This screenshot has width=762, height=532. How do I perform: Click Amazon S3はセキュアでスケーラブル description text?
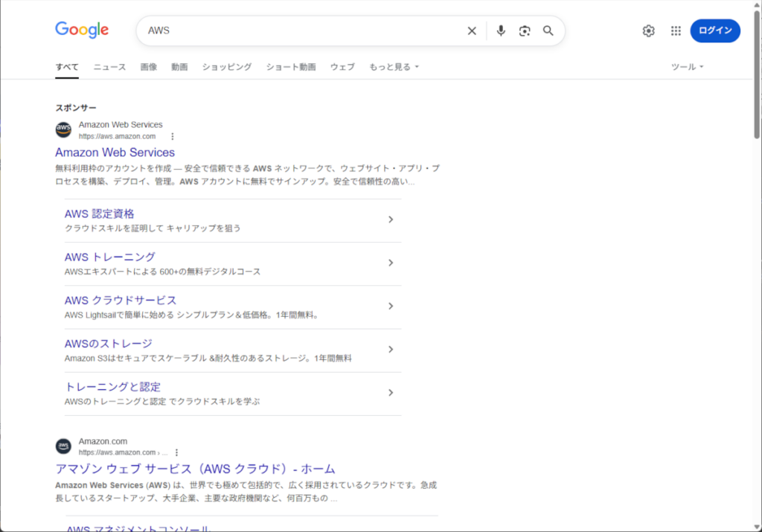(208, 359)
